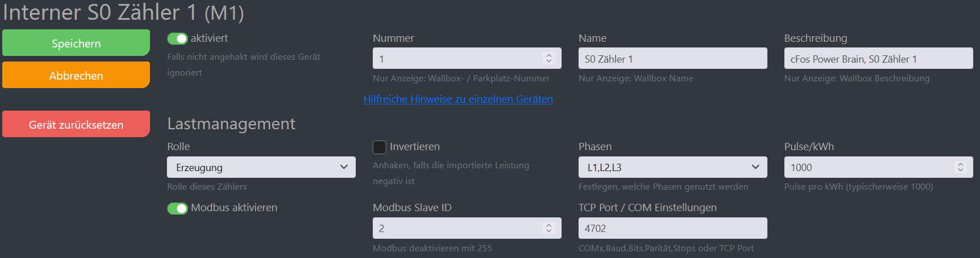Focus the Beschreibung text field

click(878, 59)
